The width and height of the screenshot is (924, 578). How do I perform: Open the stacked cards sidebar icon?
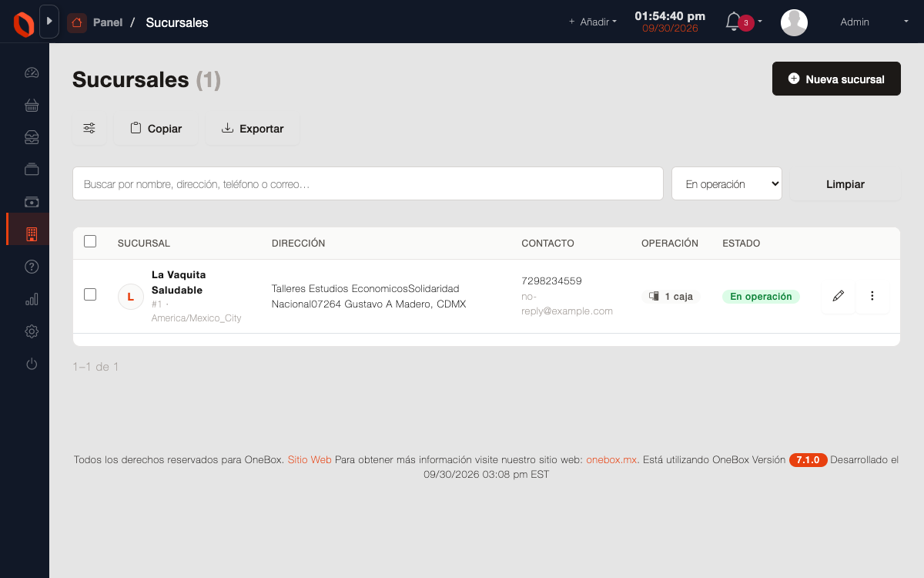[x=32, y=170]
